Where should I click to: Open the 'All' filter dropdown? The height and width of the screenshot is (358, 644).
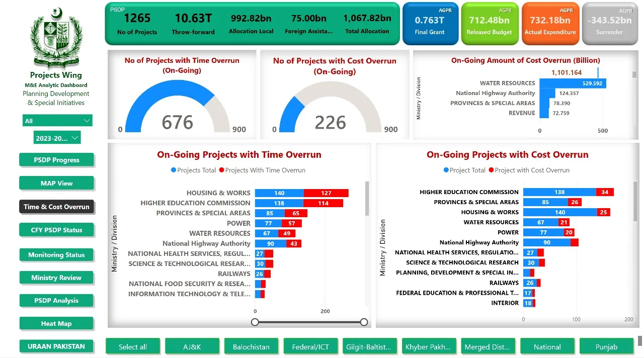(x=57, y=121)
